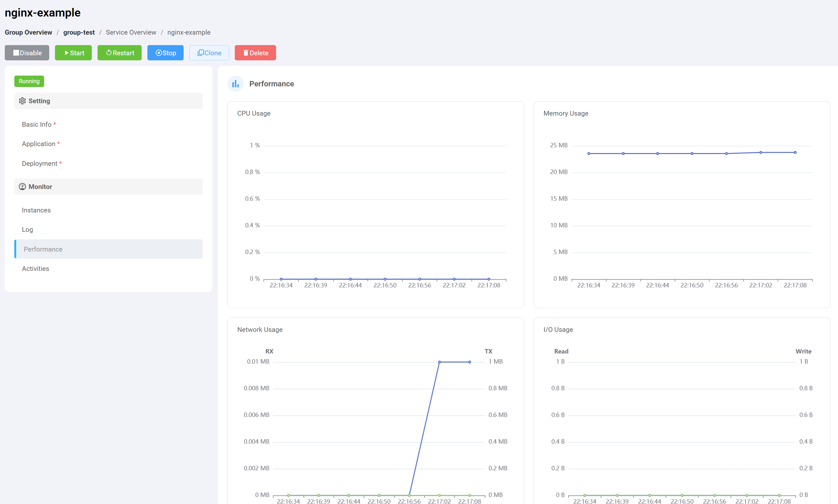This screenshot has width=838, height=504.
Task: Click the RX axis label in Network Usage
Action: [x=269, y=351]
